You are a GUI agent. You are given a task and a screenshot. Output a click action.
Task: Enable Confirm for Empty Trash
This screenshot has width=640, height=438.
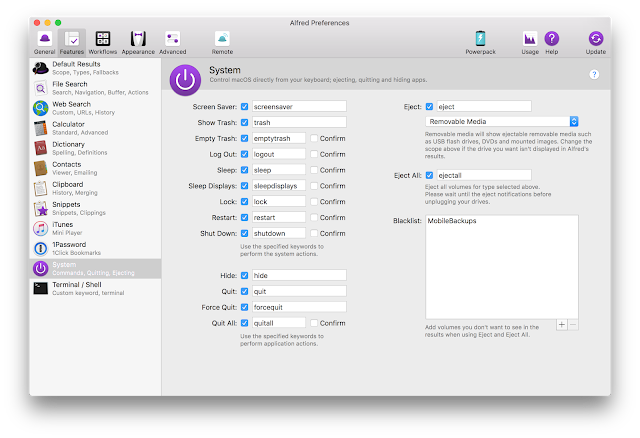coord(314,138)
